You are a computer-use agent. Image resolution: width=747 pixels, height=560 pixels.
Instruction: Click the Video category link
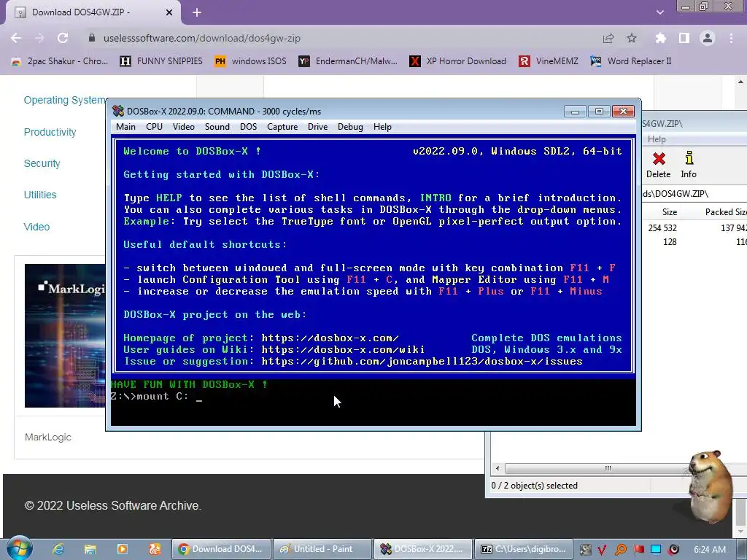pyautogui.click(x=36, y=227)
